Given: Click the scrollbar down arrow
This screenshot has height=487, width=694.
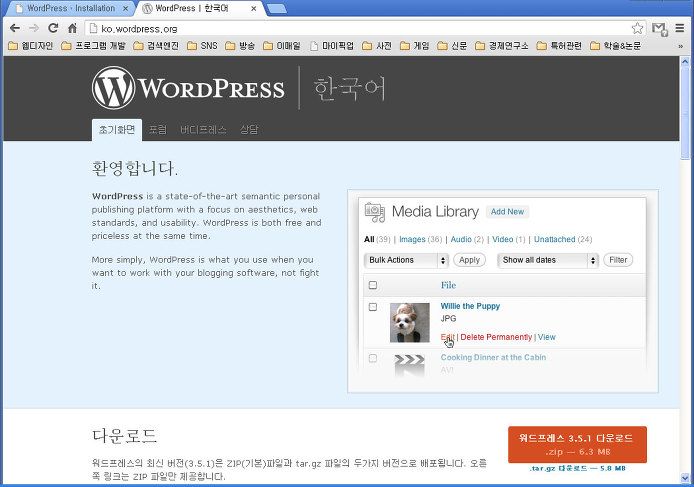Looking at the screenshot, I should point(685,478).
